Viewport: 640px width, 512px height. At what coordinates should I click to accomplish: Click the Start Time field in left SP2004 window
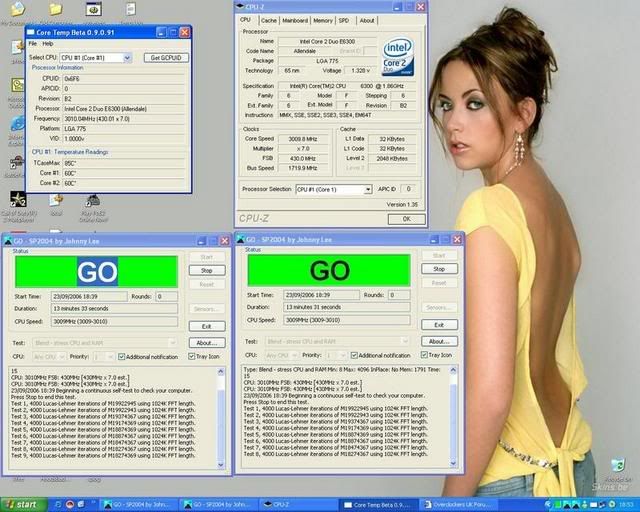[89, 296]
